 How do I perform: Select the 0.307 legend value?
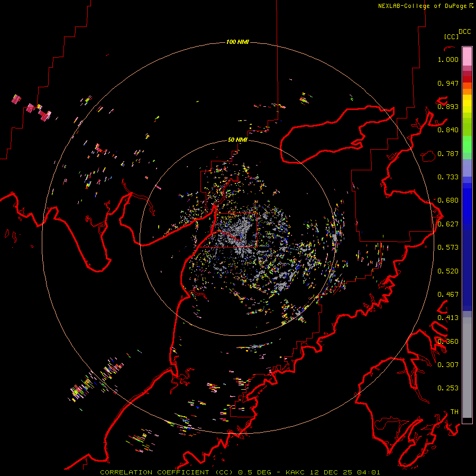448,365
